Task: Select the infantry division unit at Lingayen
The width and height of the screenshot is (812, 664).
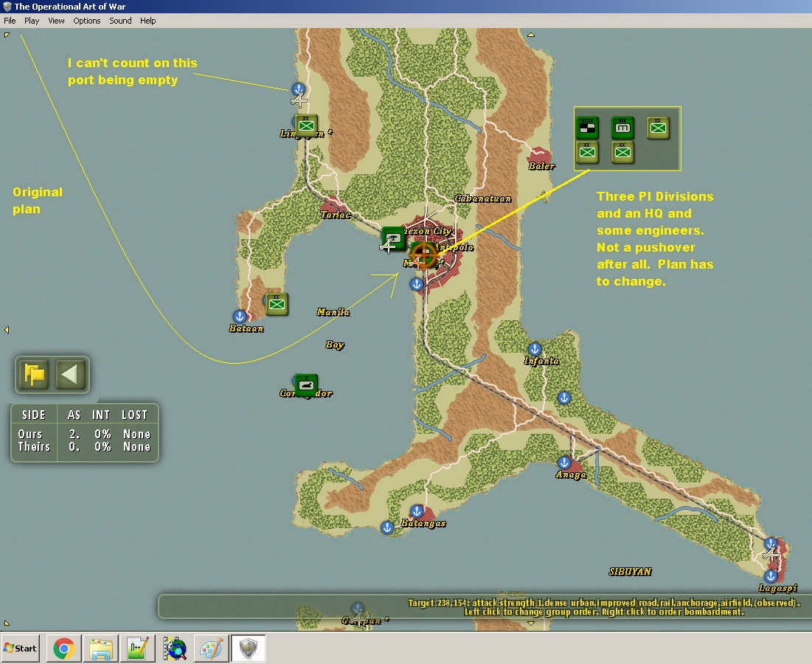Action: coord(306,126)
